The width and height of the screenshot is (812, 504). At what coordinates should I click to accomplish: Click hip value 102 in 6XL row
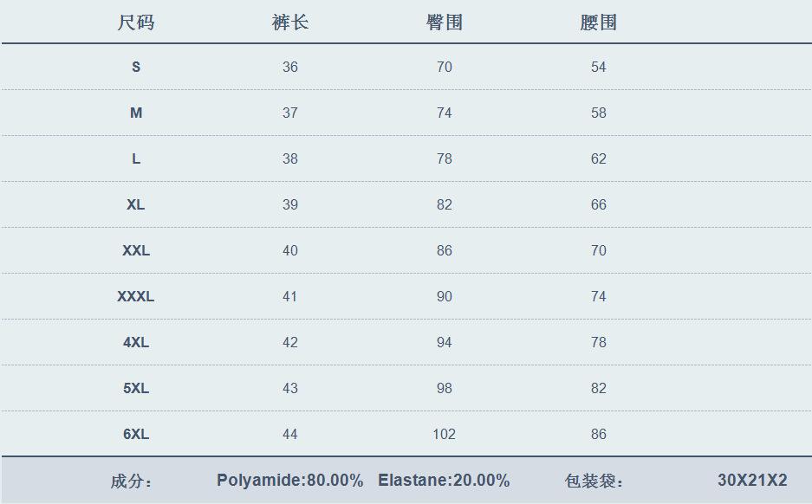tap(444, 434)
